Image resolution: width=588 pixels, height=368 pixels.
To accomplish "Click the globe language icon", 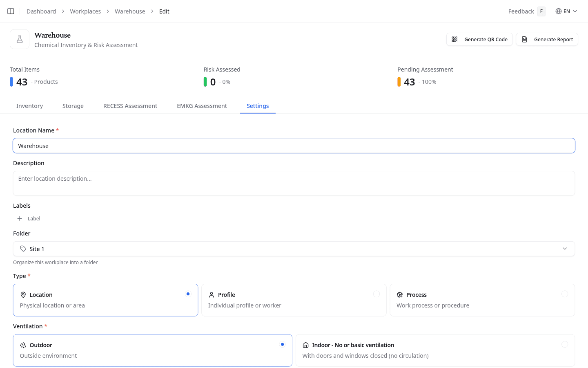I will [x=558, y=11].
